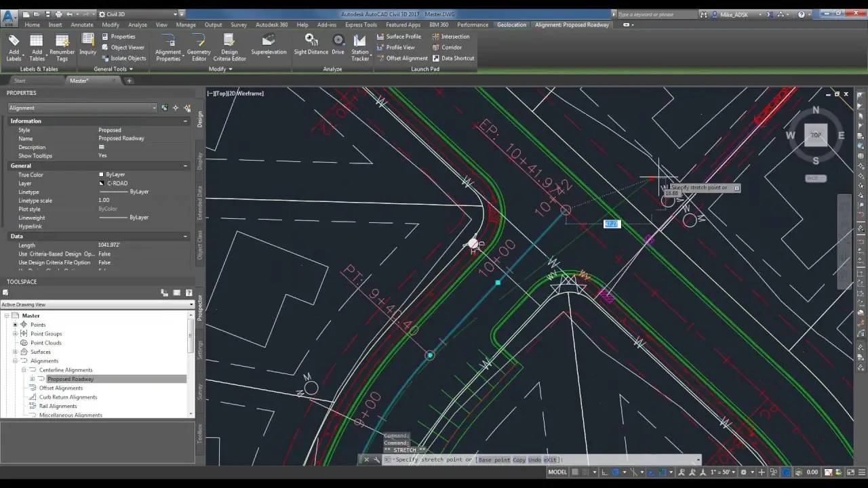The image size is (868, 488).
Task: Open the Geometry Editor tool
Action: point(199,46)
